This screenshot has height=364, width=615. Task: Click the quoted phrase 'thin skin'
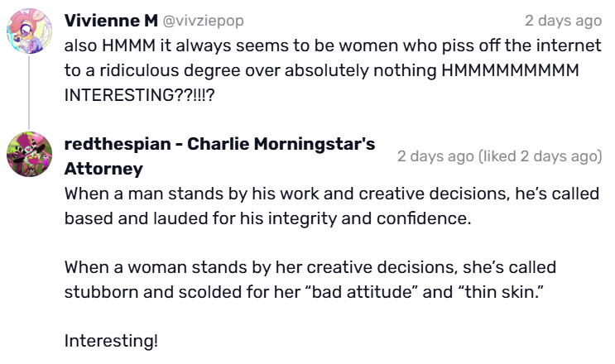point(501,292)
